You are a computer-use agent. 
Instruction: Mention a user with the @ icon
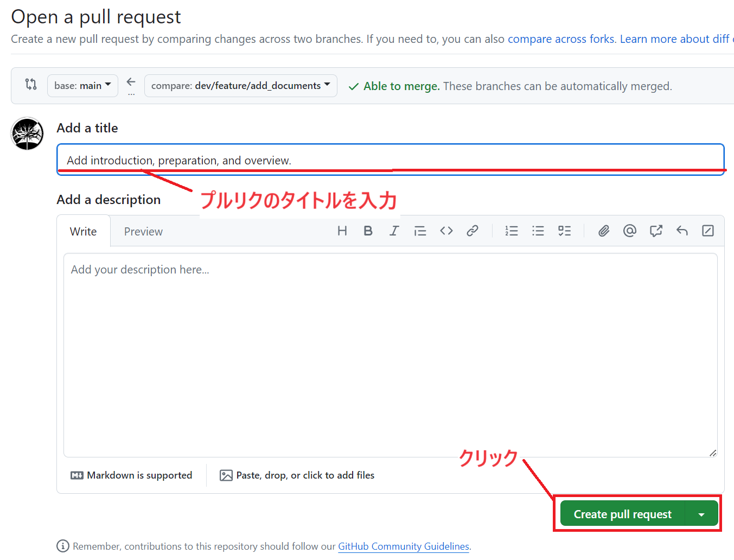[x=629, y=231]
